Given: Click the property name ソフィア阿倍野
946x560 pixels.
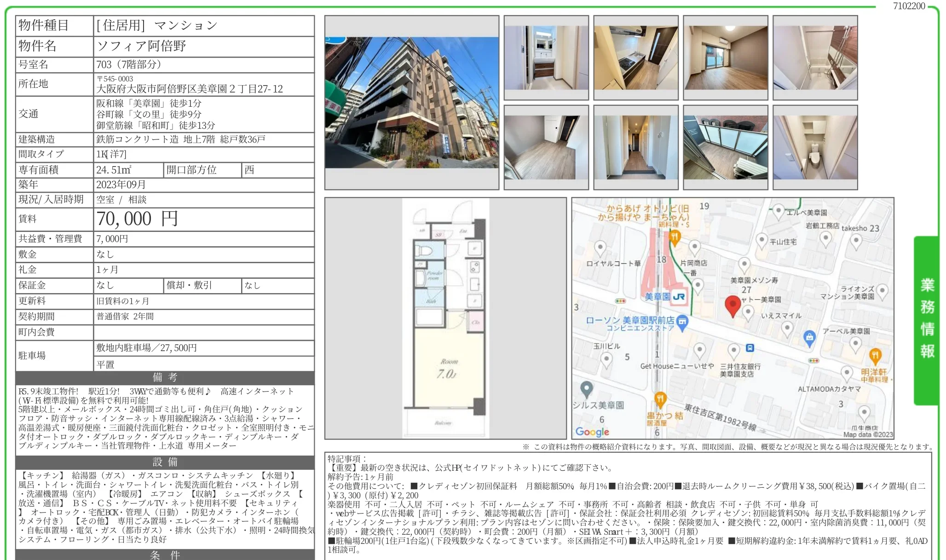Looking at the screenshot, I should [x=141, y=46].
